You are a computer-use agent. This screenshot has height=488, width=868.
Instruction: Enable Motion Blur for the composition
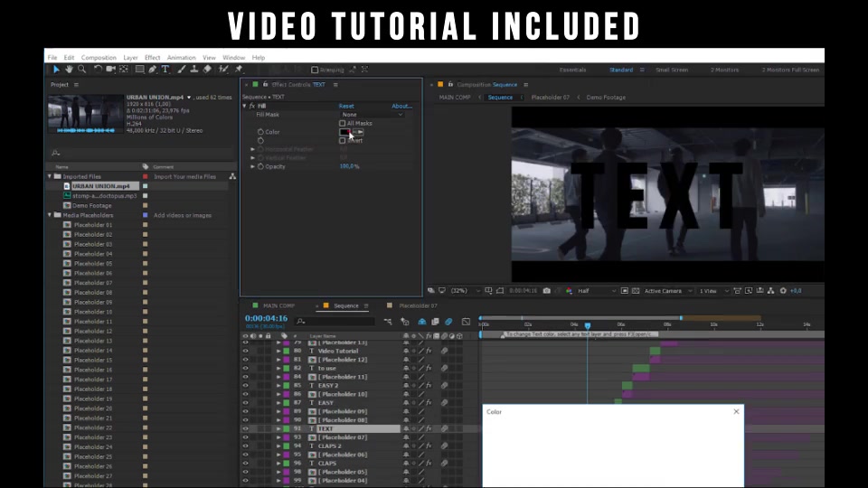coord(448,322)
